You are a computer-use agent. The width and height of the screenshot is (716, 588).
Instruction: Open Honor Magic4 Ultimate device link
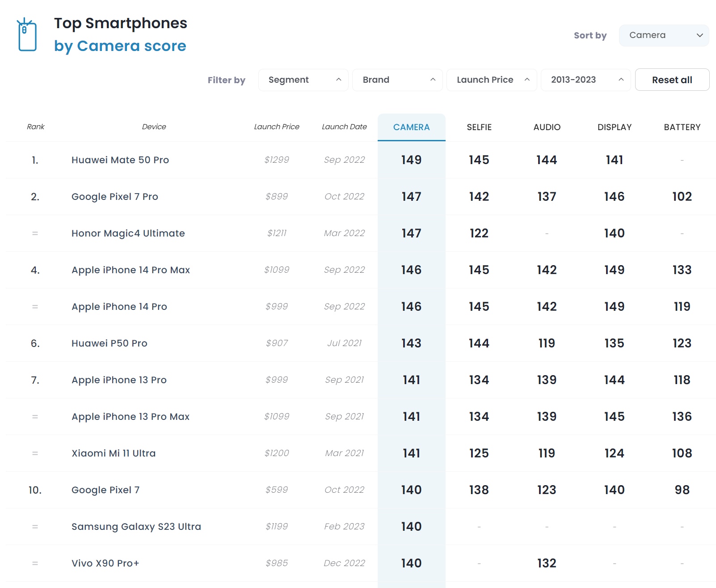pyautogui.click(x=128, y=233)
